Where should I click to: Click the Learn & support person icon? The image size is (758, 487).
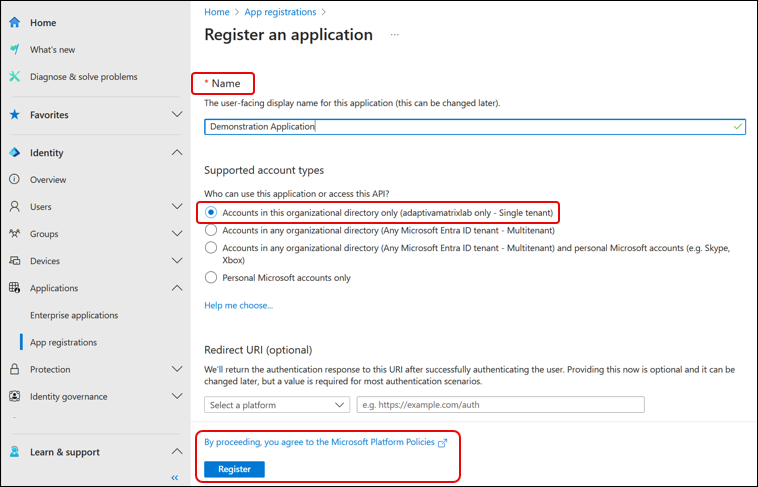click(x=15, y=452)
